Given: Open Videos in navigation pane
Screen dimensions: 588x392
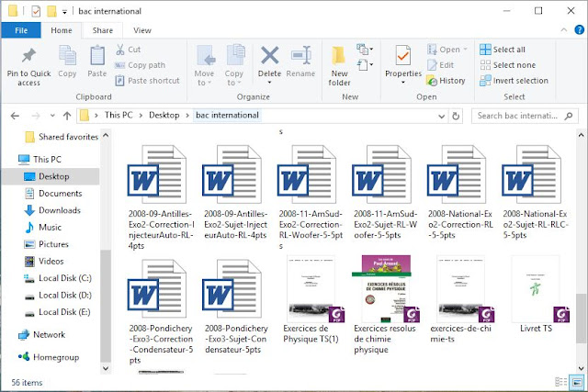Looking at the screenshot, I should [x=44, y=262].
